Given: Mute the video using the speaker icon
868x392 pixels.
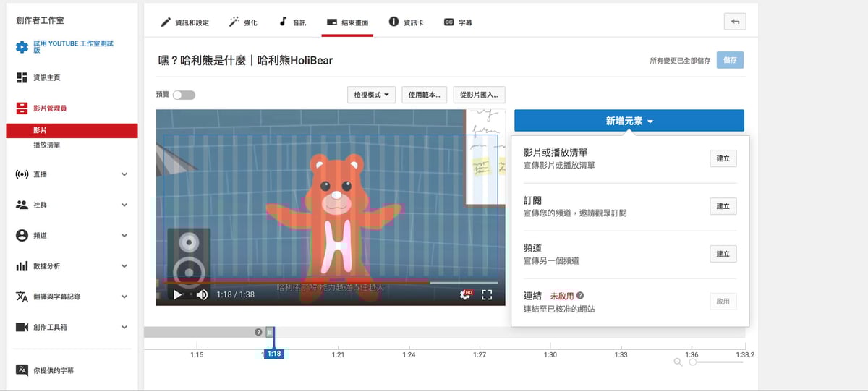Looking at the screenshot, I should pos(202,294).
